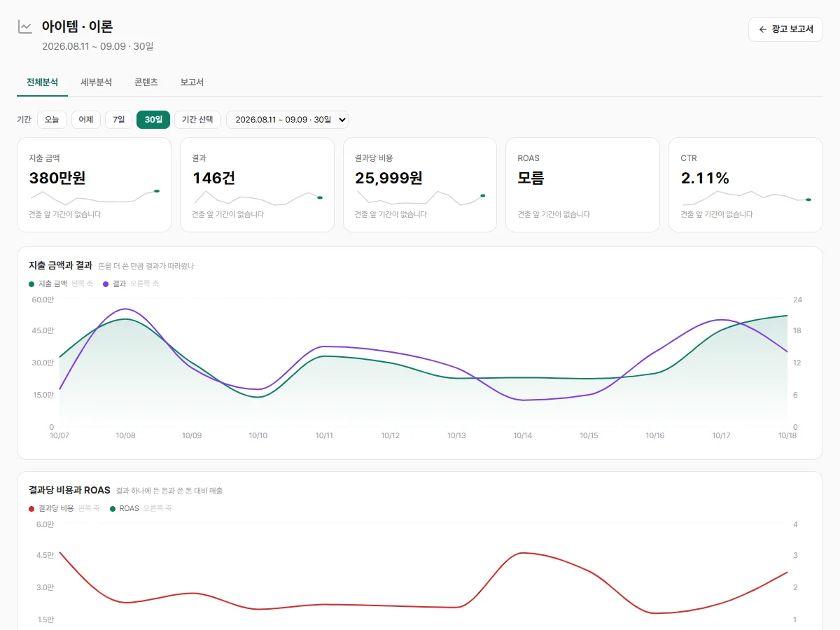Click the back arrow icon in 광고 보고서 button
The height and width of the screenshot is (630, 840).
click(763, 29)
